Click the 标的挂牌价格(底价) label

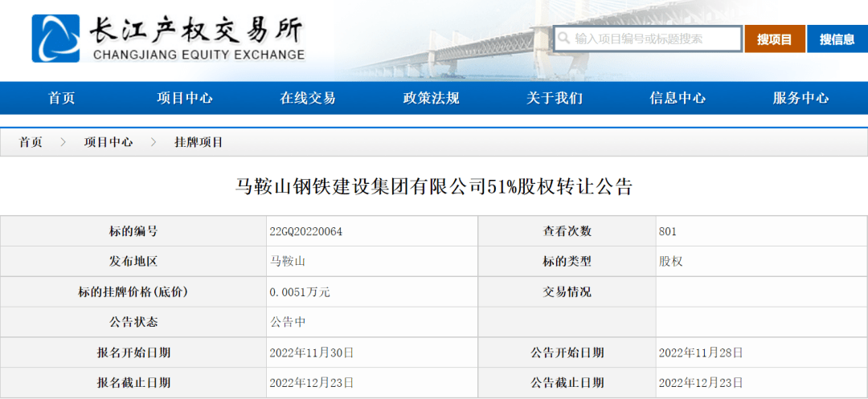(x=133, y=291)
